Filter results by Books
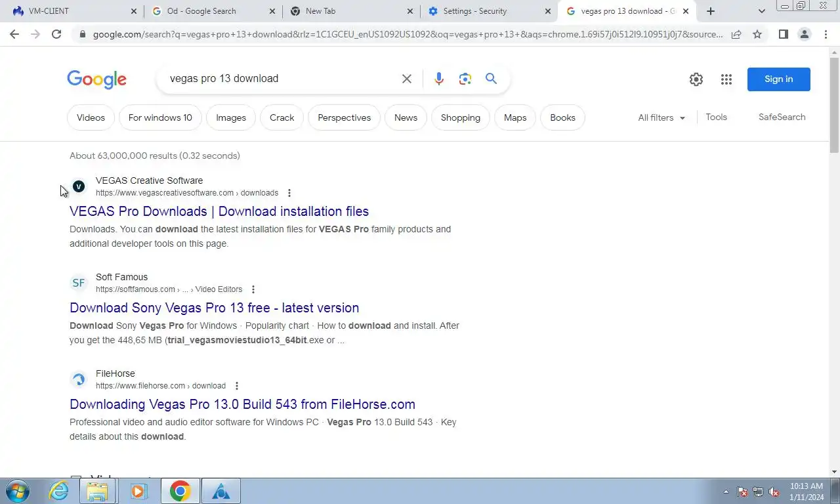Image resolution: width=840 pixels, height=504 pixels. coord(562,117)
